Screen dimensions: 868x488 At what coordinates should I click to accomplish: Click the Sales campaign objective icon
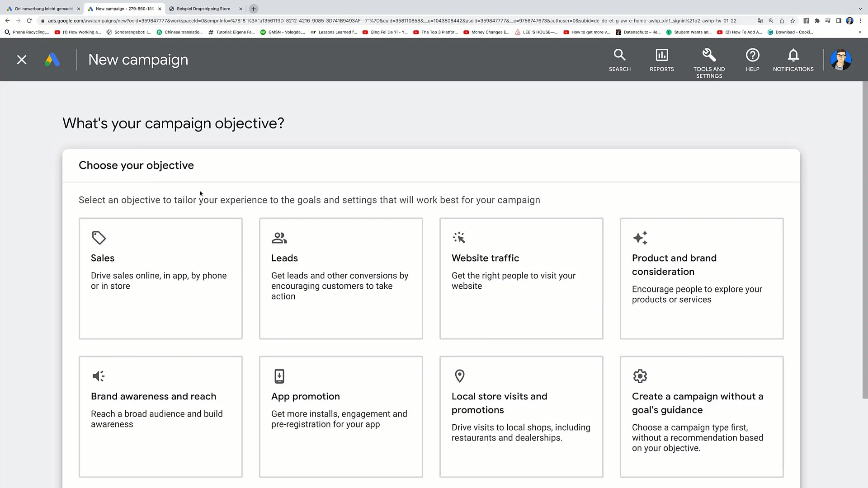point(99,238)
